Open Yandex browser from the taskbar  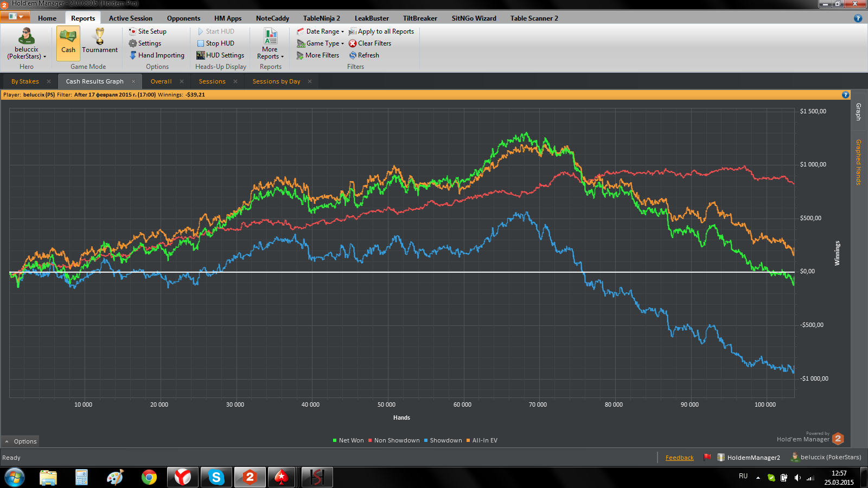183,477
